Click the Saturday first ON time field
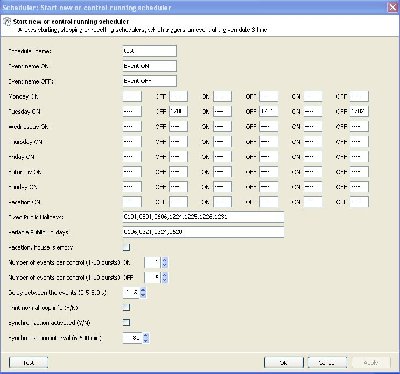 pos(132,172)
